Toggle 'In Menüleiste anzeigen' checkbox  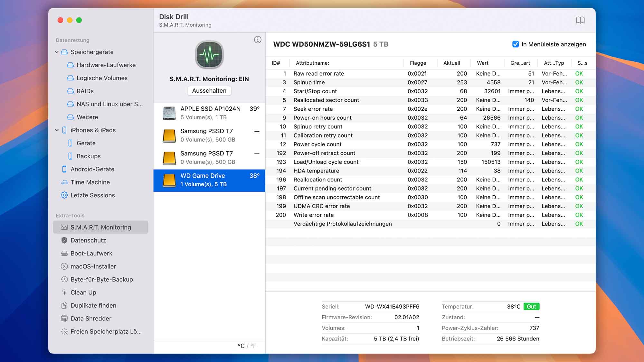pyautogui.click(x=516, y=44)
